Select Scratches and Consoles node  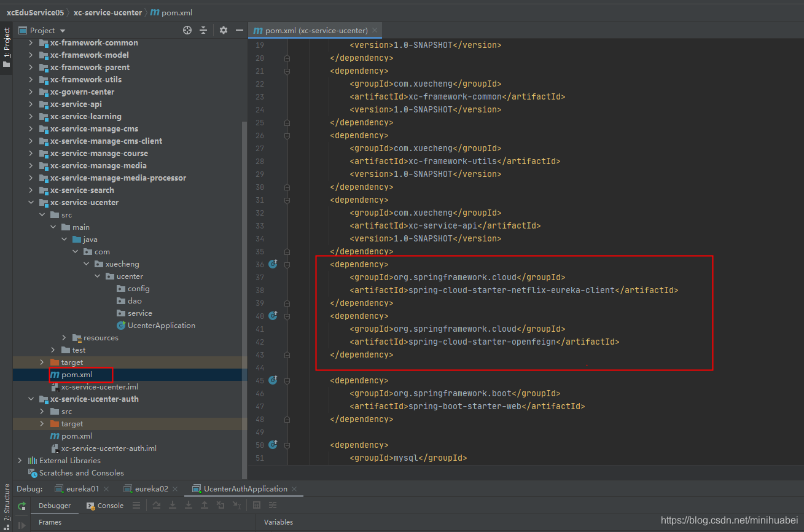click(x=76, y=472)
